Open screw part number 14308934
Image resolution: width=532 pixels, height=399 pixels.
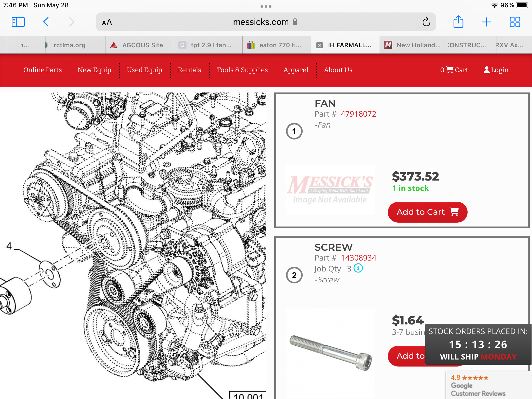[358, 258]
